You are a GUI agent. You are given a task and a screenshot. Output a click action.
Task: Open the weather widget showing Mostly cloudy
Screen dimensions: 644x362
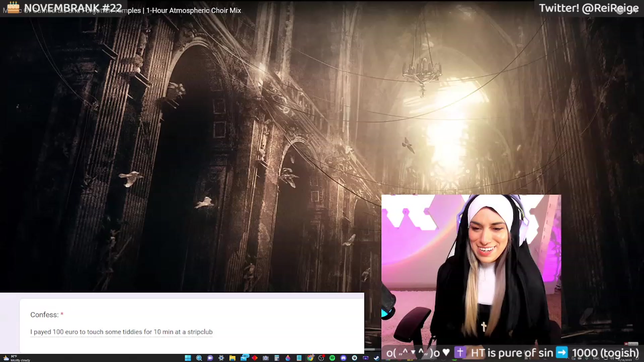(x=16, y=358)
